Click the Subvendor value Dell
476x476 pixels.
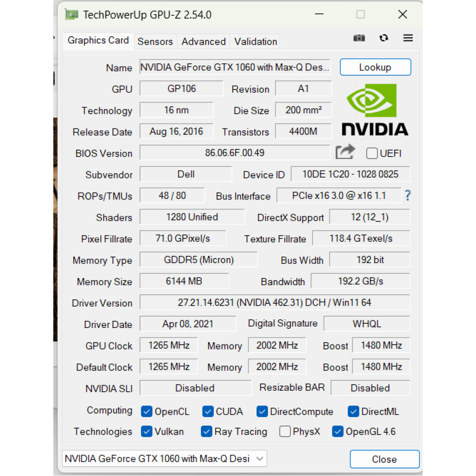pyautogui.click(x=186, y=174)
